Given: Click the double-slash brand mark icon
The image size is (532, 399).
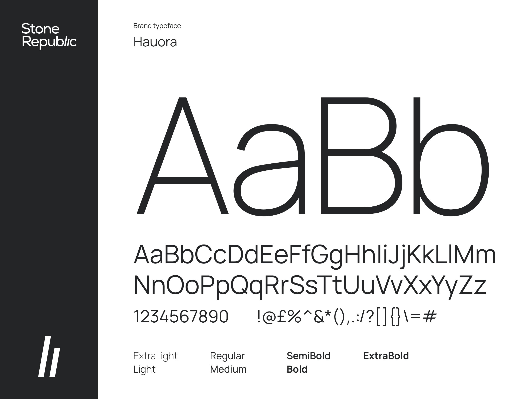Looking at the screenshot, I should click(x=49, y=356).
